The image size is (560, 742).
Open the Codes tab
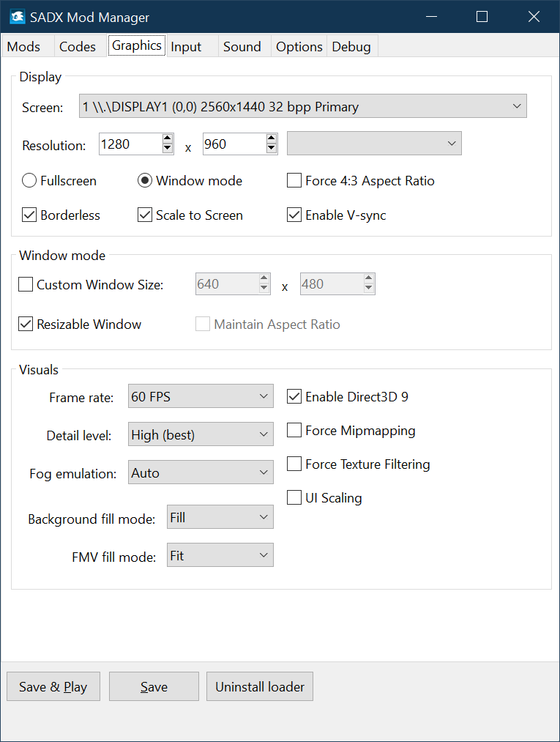click(x=77, y=46)
